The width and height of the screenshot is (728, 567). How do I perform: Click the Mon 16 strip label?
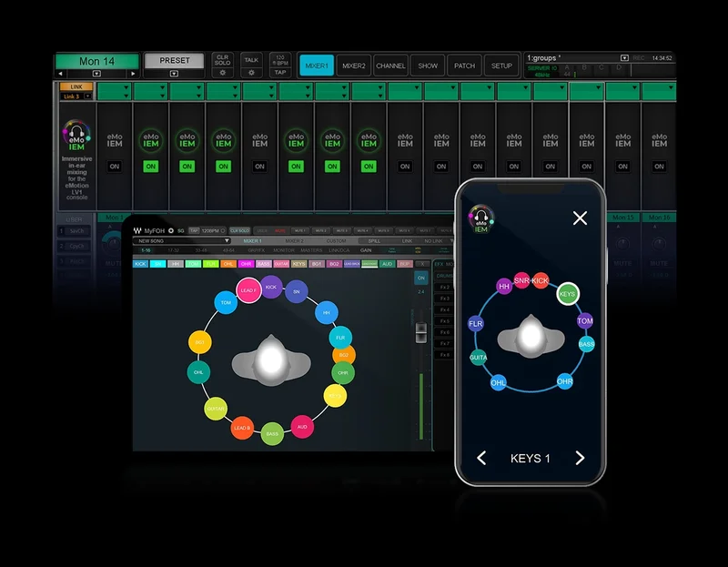tap(659, 218)
